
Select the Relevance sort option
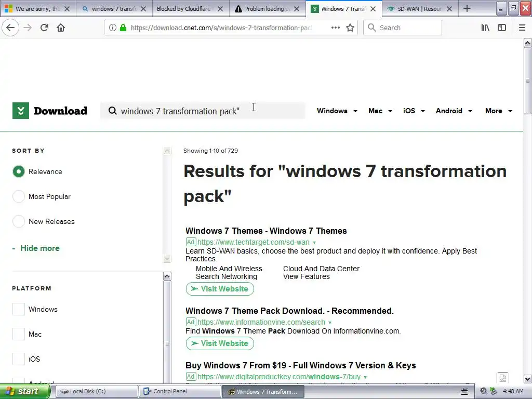tap(19, 171)
